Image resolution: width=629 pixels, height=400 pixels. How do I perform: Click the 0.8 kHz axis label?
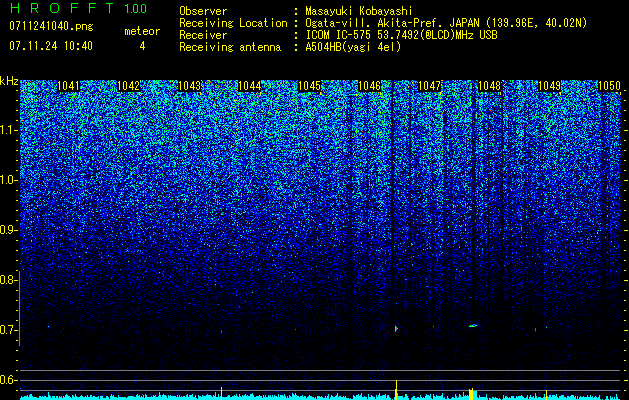coord(8,280)
